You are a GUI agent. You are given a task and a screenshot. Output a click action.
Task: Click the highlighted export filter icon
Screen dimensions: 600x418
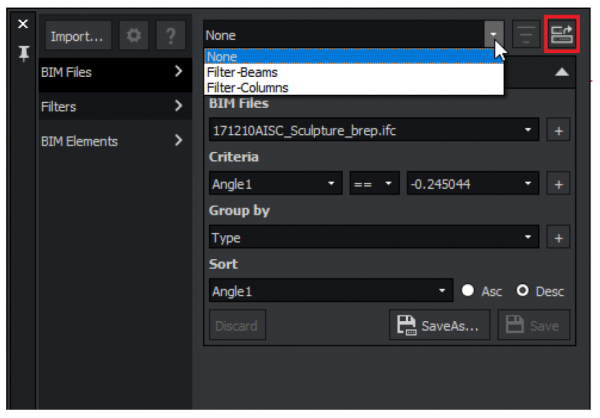563,36
